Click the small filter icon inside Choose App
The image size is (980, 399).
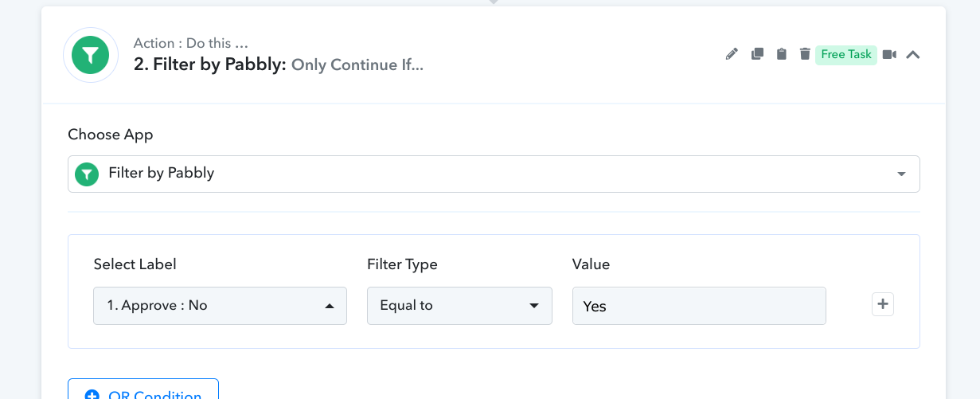tap(87, 174)
